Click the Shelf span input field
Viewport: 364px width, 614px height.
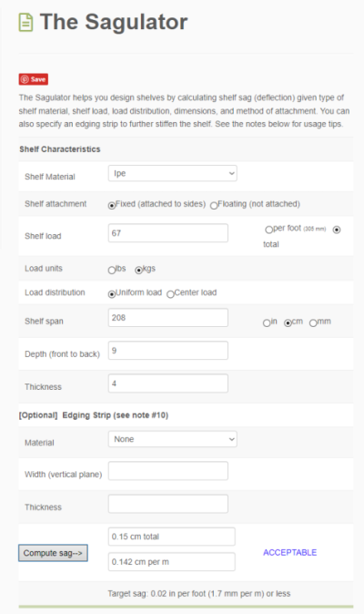[x=168, y=318]
